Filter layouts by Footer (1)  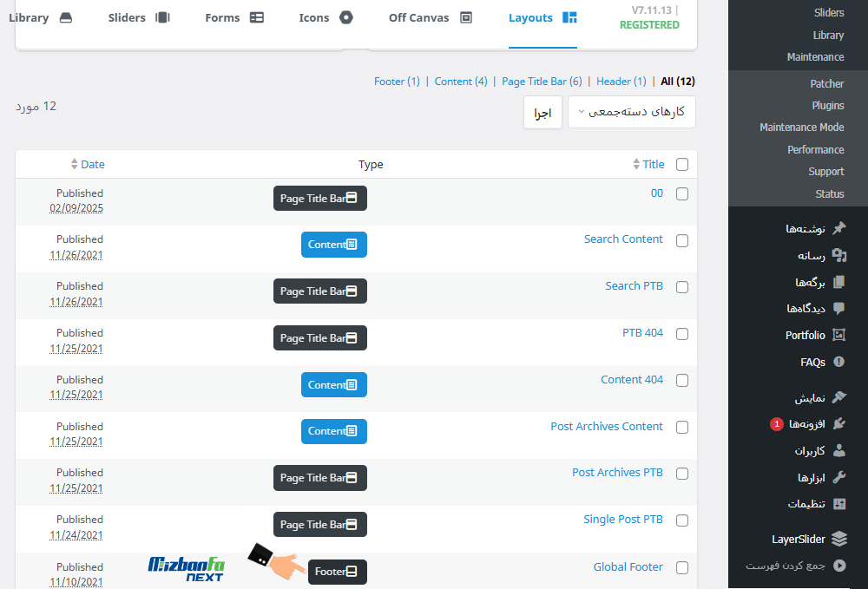pos(397,82)
